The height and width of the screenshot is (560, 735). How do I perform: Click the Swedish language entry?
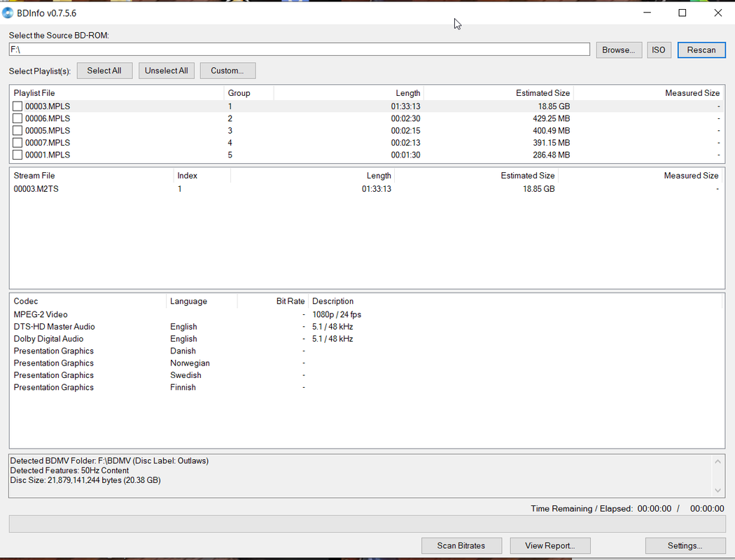[185, 375]
